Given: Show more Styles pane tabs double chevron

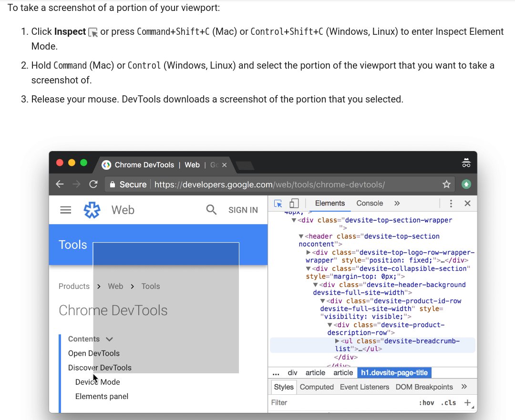Looking at the screenshot, I should click(464, 387).
